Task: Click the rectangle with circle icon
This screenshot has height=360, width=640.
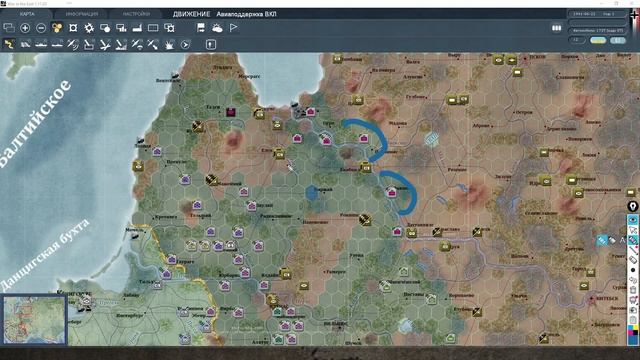Action: [105, 28]
